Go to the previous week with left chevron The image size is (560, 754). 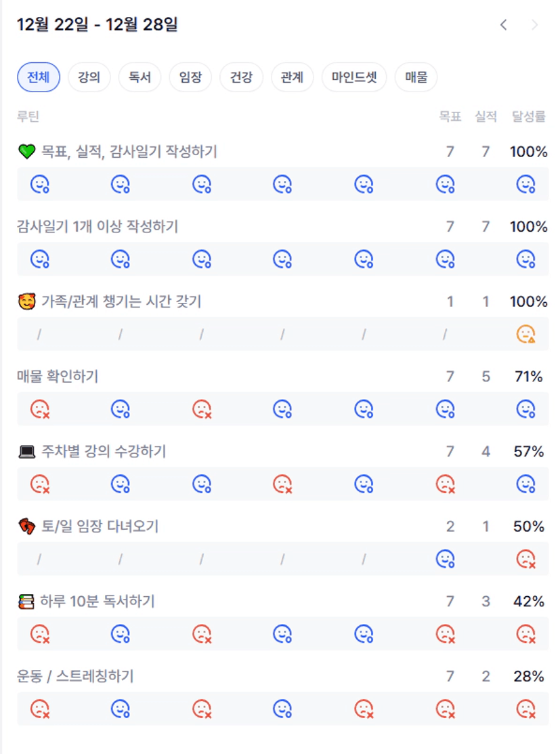pyautogui.click(x=503, y=25)
